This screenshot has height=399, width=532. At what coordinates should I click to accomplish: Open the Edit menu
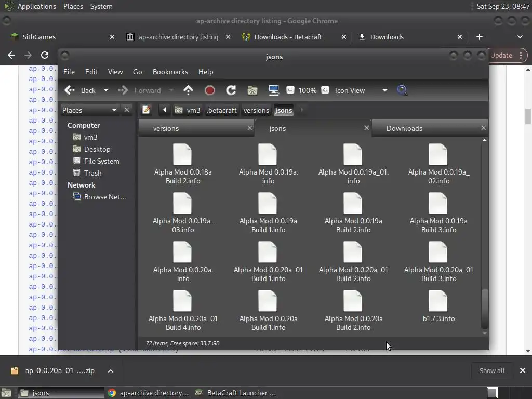[91, 72]
